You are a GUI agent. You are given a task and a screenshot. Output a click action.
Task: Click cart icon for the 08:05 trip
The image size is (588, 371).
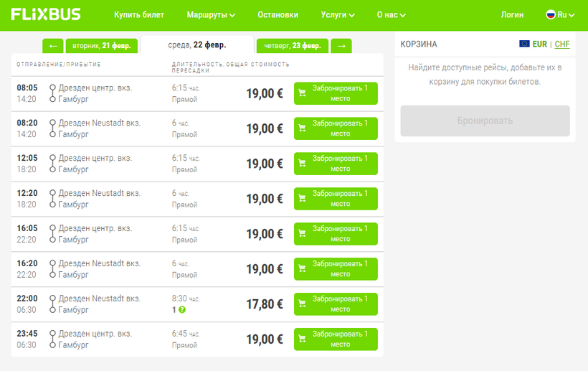click(302, 93)
